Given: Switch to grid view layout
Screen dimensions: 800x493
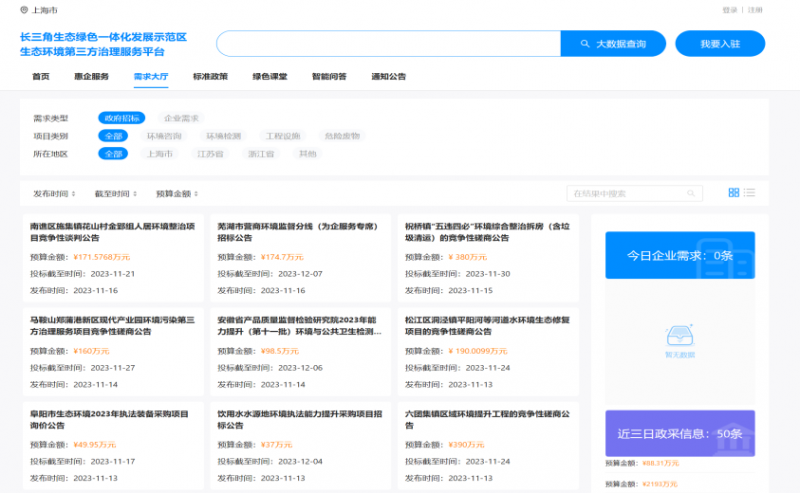Looking at the screenshot, I should pyautogui.click(x=733, y=192).
